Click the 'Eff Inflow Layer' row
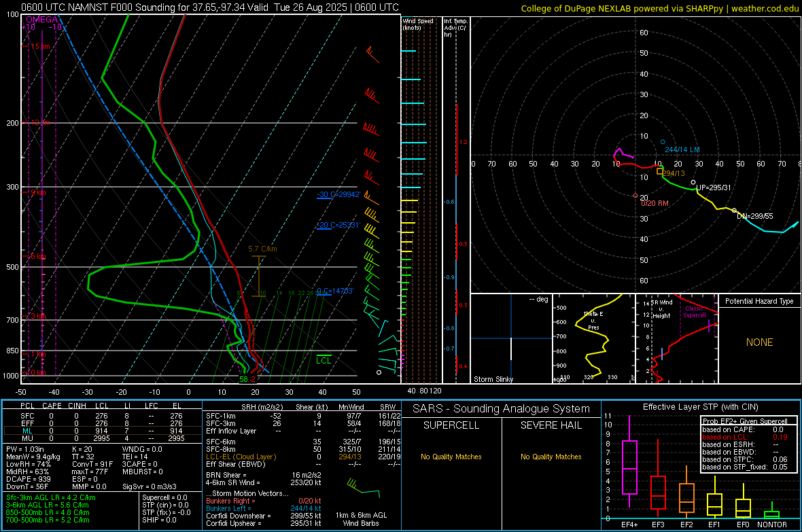Screen dimensions: 802x532 coord(303,431)
